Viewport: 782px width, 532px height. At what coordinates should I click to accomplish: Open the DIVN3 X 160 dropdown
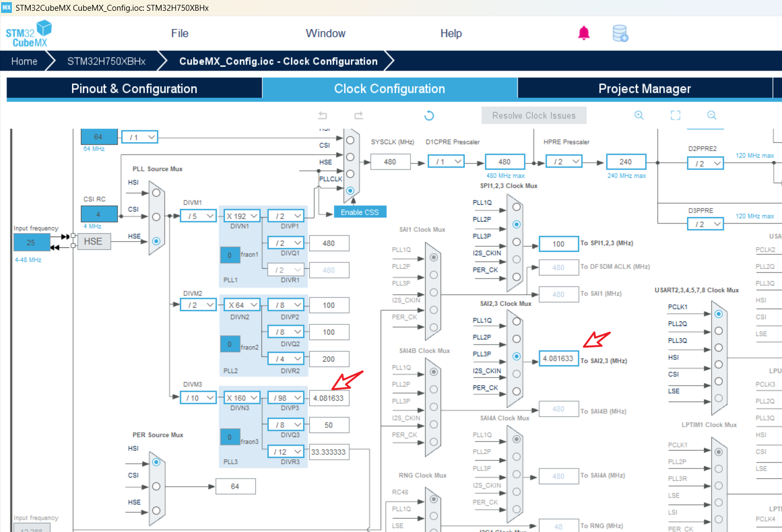click(x=242, y=398)
